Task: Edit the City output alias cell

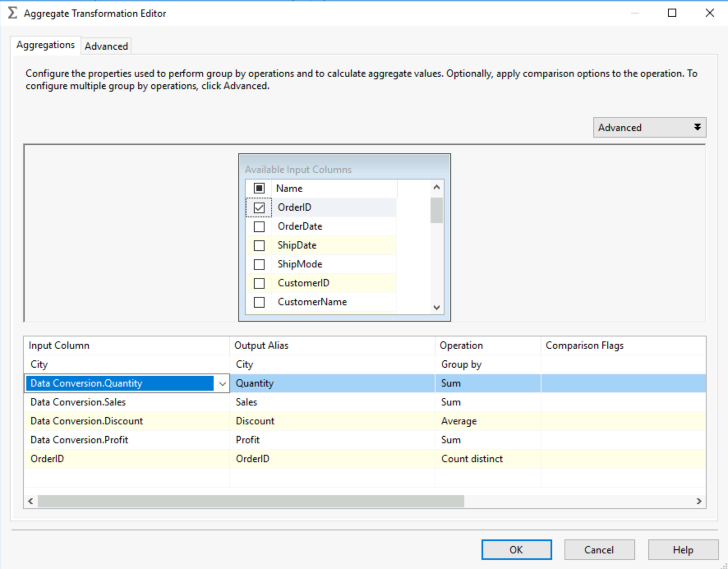Action: [332, 364]
